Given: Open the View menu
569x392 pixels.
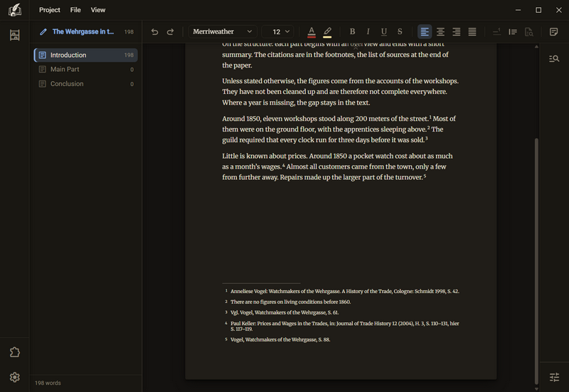Looking at the screenshot, I should (x=98, y=10).
